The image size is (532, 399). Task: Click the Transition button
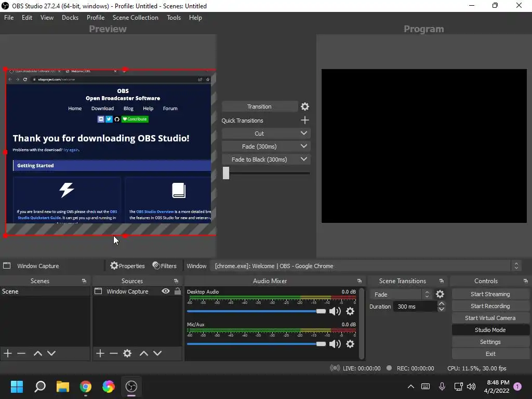point(259,107)
